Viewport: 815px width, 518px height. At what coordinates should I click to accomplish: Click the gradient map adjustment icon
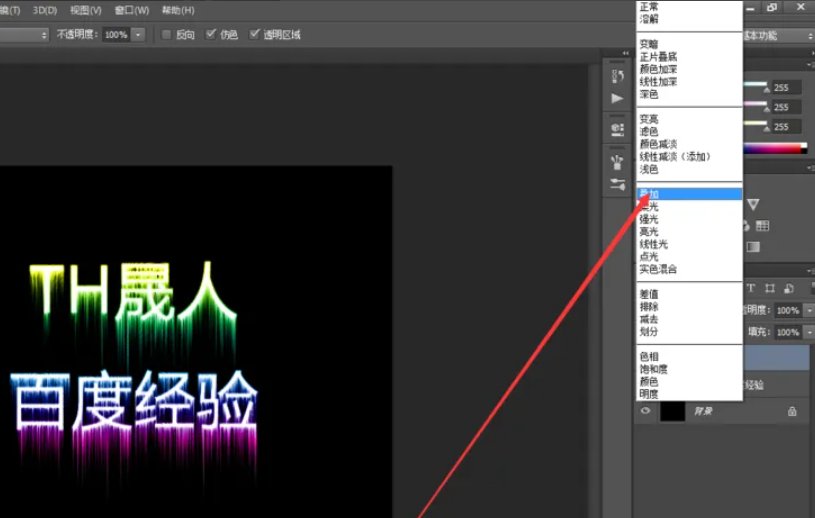point(753,247)
